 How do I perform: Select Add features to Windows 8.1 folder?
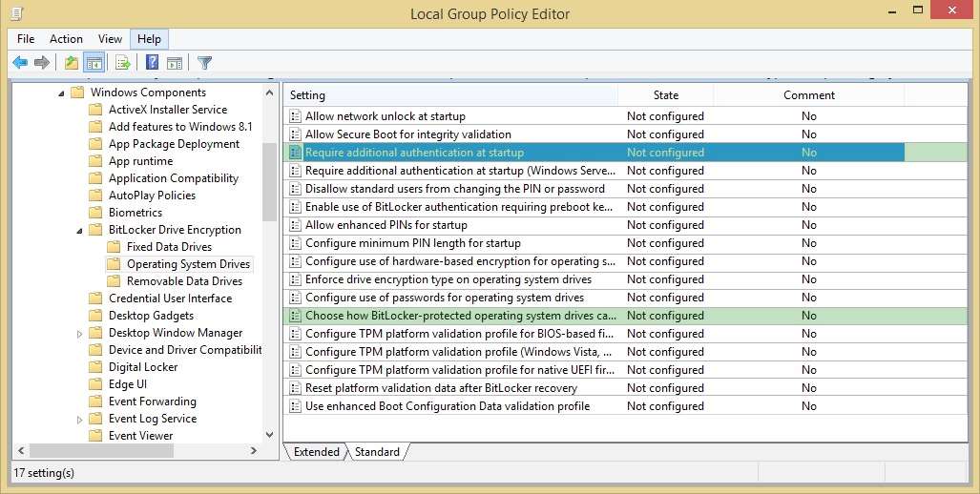pos(180,127)
